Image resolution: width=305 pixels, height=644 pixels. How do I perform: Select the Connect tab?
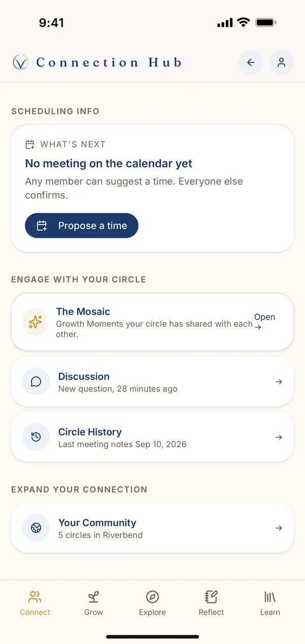coord(35,603)
